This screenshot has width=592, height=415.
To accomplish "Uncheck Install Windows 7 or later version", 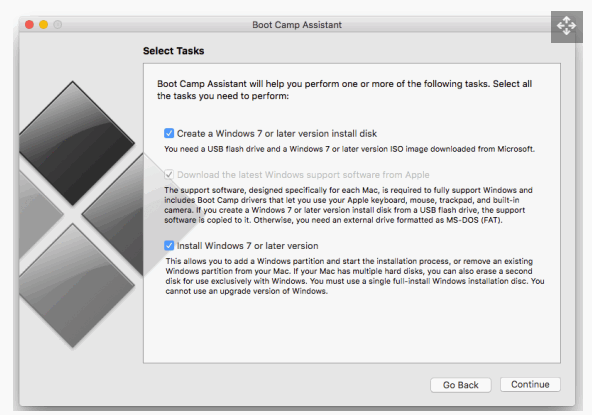I will pyautogui.click(x=169, y=245).
